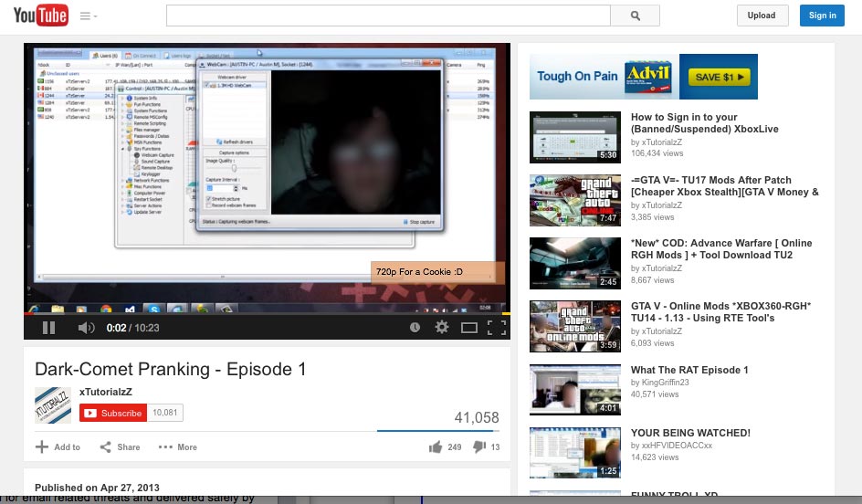Screen dimensions: 862x504
Task: Subscribe to the xTutorialzZ channel
Action: [113, 413]
